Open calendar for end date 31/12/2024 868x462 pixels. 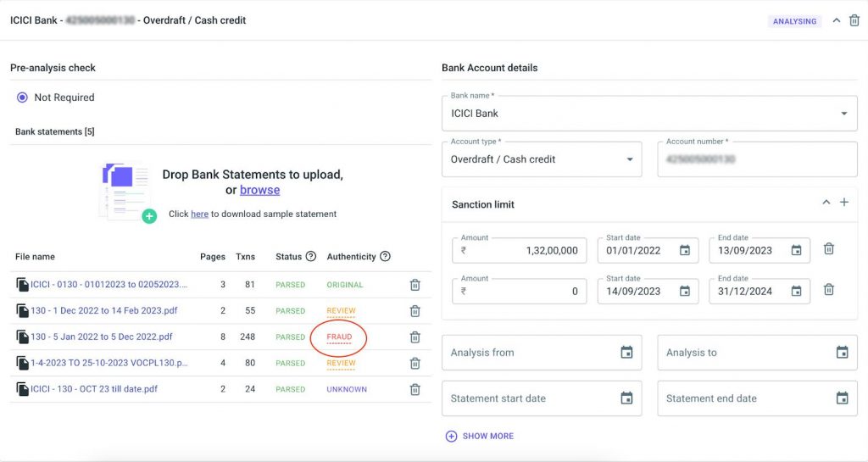[x=796, y=291]
